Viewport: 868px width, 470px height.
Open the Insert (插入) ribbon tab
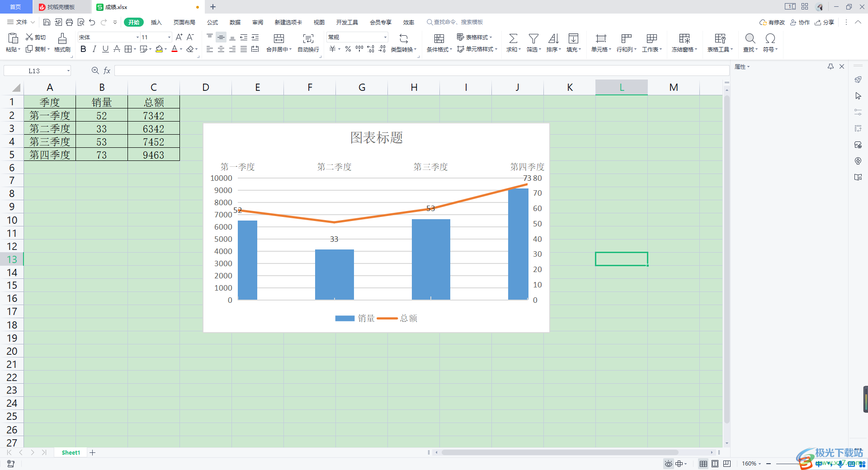pyautogui.click(x=156, y=22)
